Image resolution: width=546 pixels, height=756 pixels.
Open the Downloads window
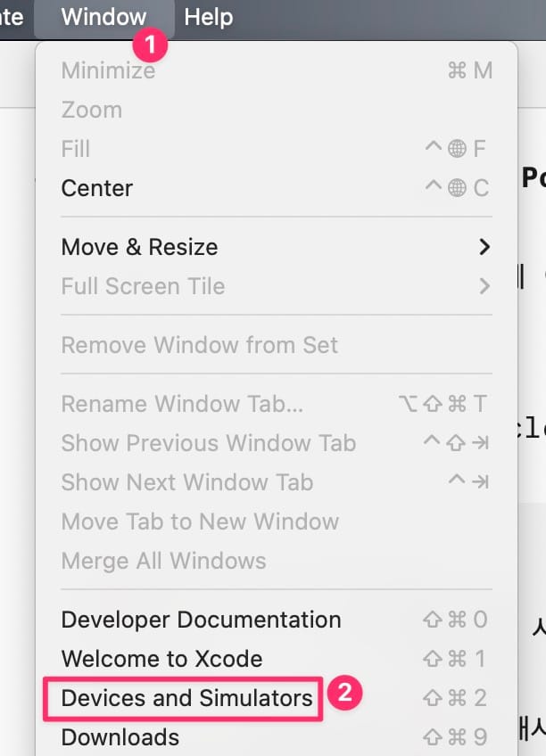tap(276, 737)
